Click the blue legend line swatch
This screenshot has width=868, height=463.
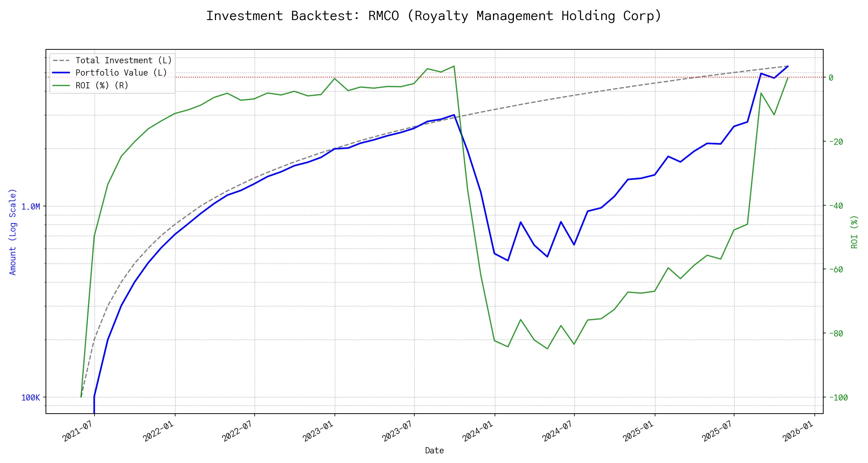click(61, 73)
